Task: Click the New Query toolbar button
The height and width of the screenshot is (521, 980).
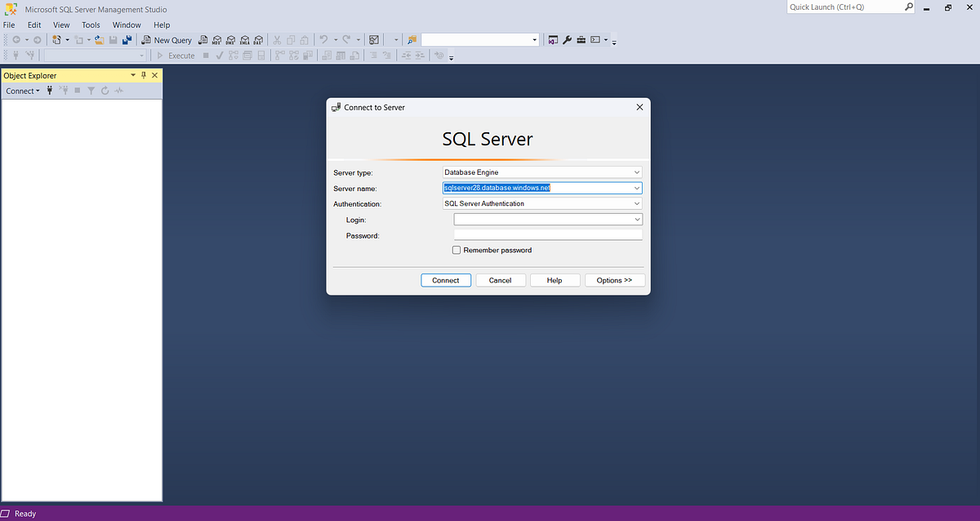Action: point(167,40)
